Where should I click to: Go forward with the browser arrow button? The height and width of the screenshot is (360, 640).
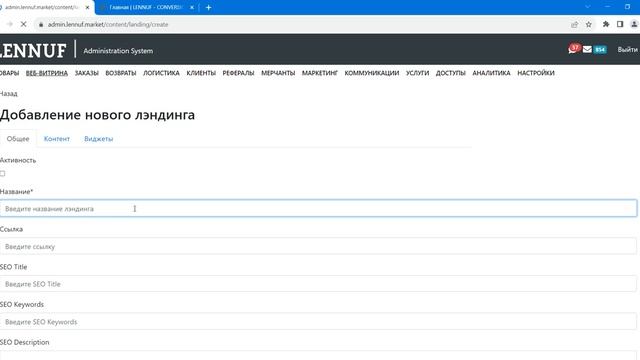coord(9,24)
